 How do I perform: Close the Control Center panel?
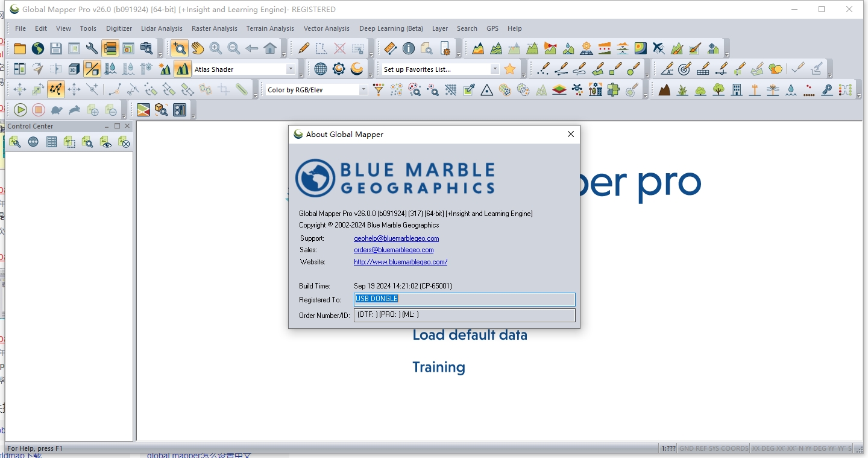point(127,126)
